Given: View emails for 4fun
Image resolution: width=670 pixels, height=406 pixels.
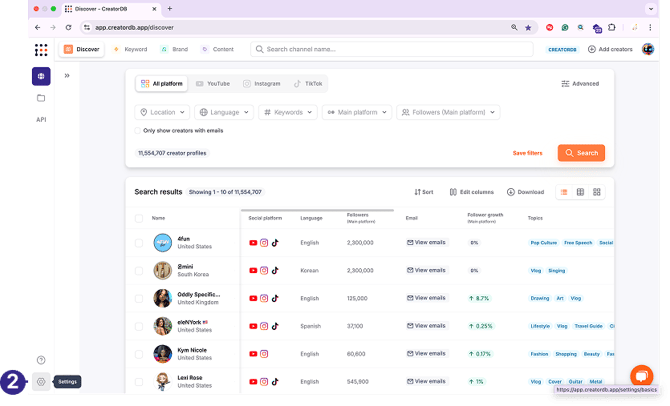Looking at the screenshot, I should (x=426, y=243).
